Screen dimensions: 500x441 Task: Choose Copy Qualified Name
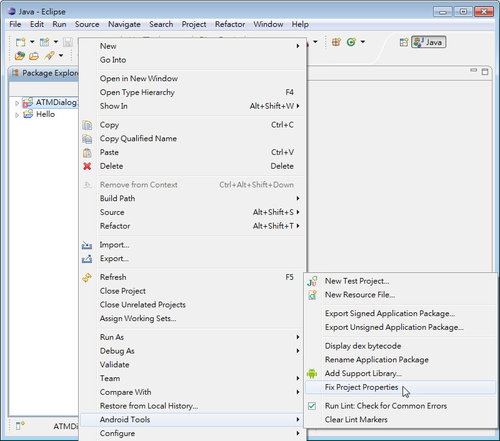point(193,139)
